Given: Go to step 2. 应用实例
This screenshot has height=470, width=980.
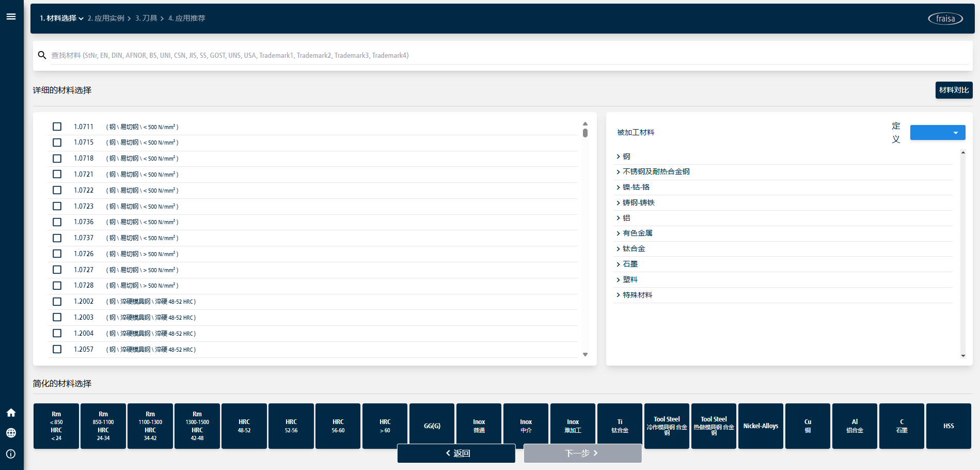Looking at the screenshot, I should tap(106, 18).
